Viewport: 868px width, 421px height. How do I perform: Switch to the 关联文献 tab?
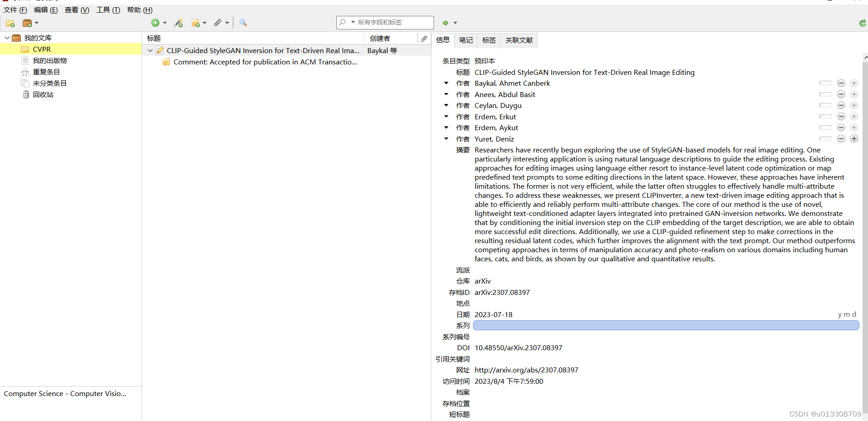click(x=519, y=40)
